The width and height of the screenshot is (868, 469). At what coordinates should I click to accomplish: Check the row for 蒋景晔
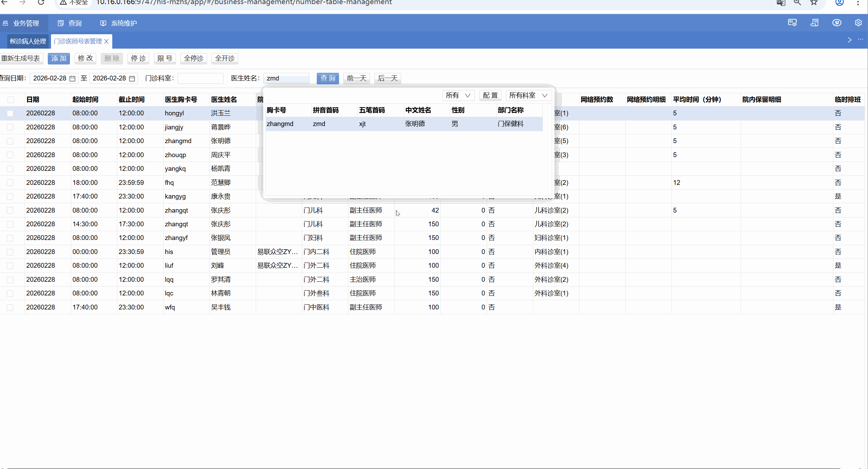coord(10,127)
